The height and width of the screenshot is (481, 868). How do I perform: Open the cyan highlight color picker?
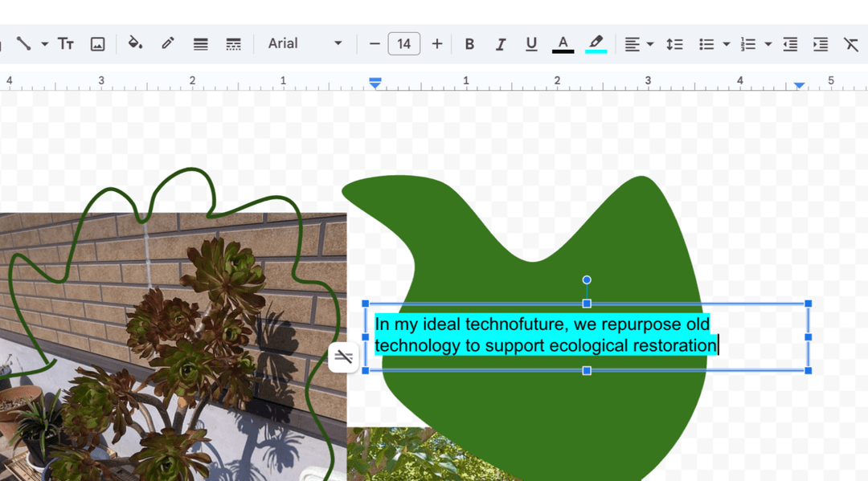[x=596, y=44]
